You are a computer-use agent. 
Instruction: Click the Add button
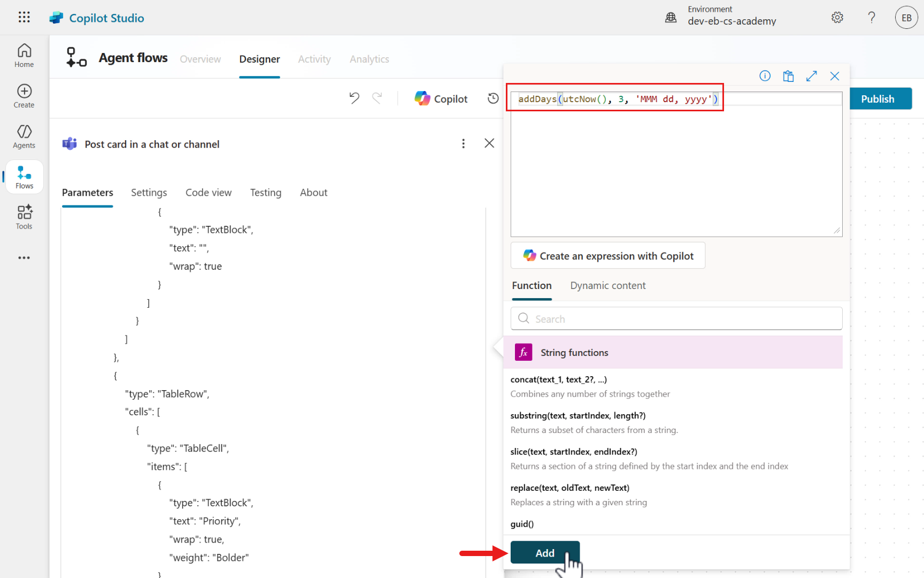544,553
